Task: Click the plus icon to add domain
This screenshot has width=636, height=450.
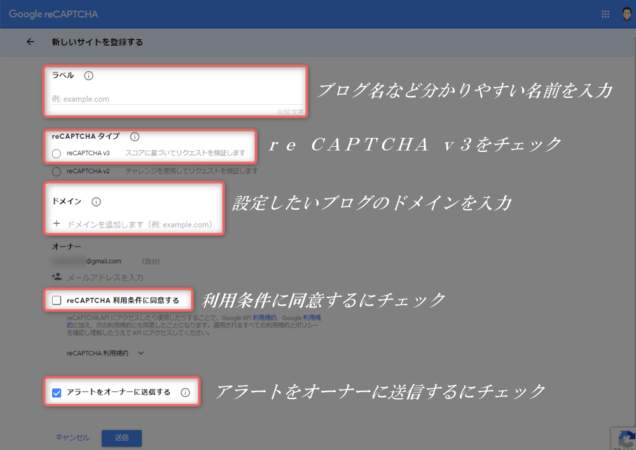Action: click(x=56, y=224)
